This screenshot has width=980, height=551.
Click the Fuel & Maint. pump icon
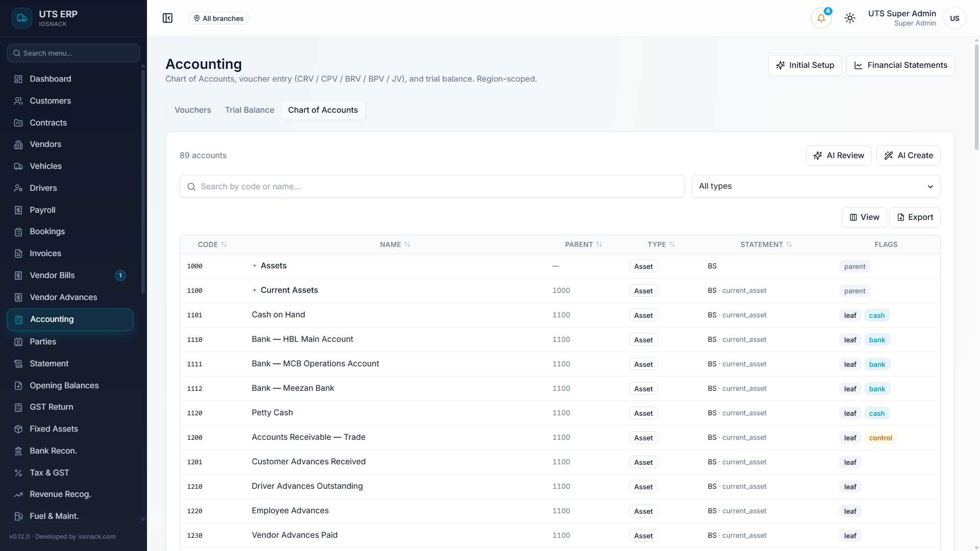pos(18,516)
